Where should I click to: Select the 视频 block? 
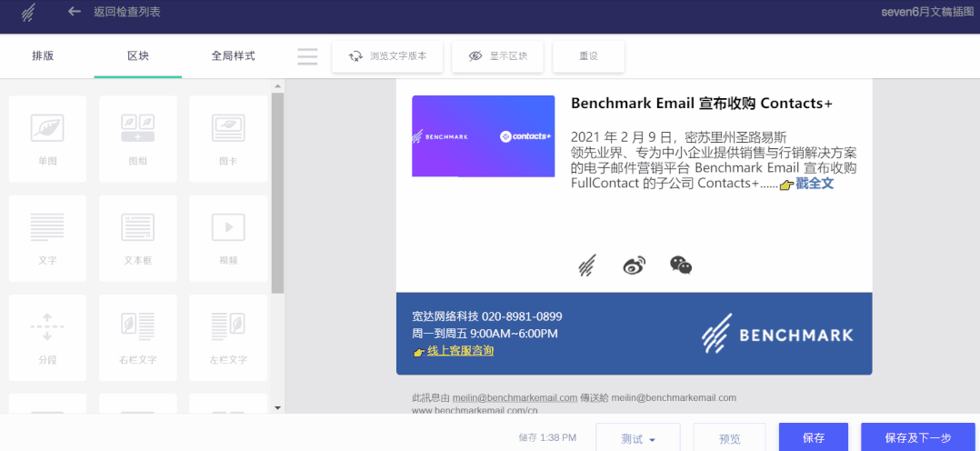coord(228,238)
